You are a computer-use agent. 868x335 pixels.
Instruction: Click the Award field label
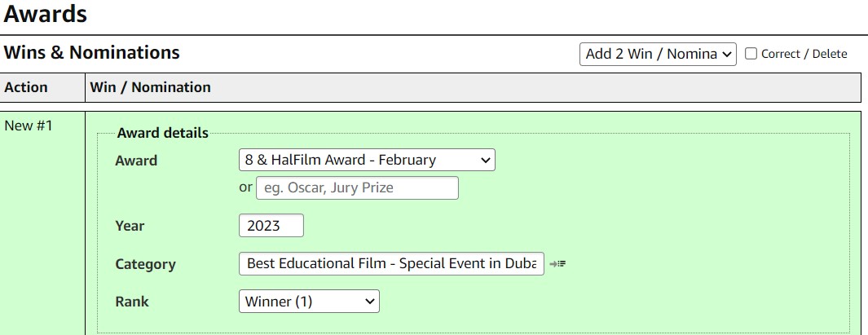point(136,161)
